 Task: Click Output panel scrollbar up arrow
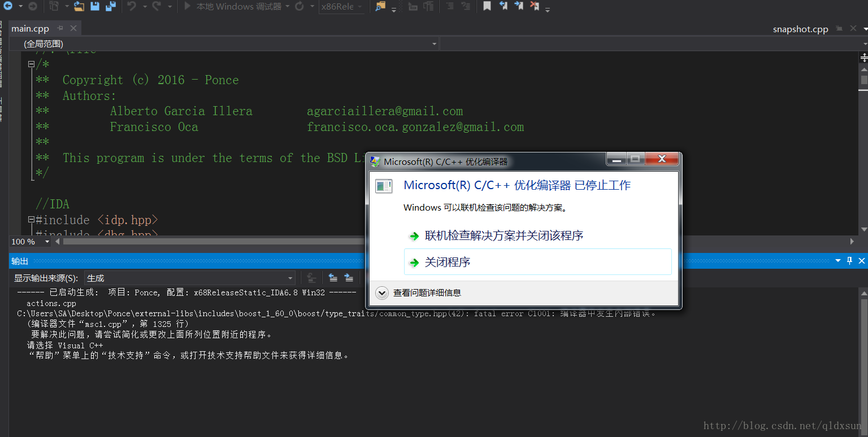click(x=863, y=292)
